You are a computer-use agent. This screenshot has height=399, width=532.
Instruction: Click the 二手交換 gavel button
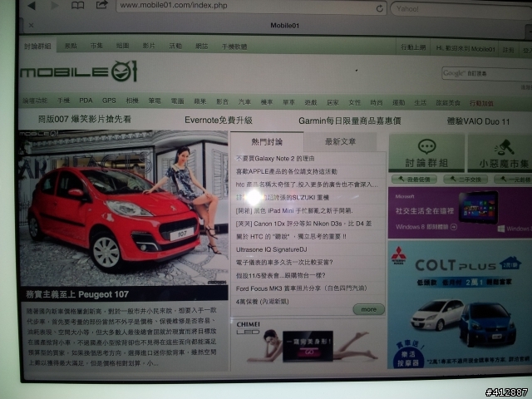[465, 180]
